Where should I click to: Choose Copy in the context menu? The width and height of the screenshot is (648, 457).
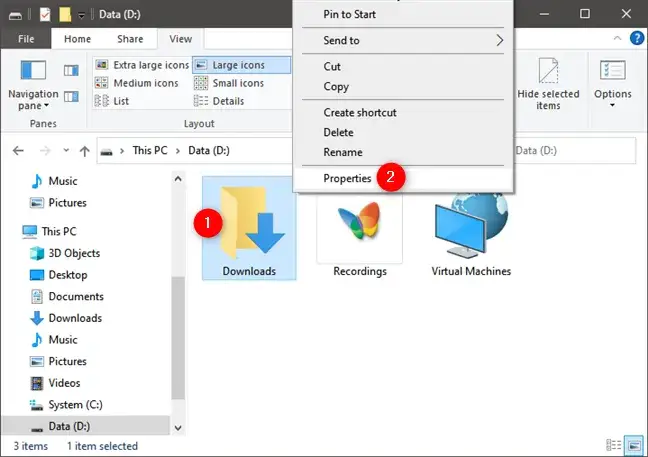403,87
